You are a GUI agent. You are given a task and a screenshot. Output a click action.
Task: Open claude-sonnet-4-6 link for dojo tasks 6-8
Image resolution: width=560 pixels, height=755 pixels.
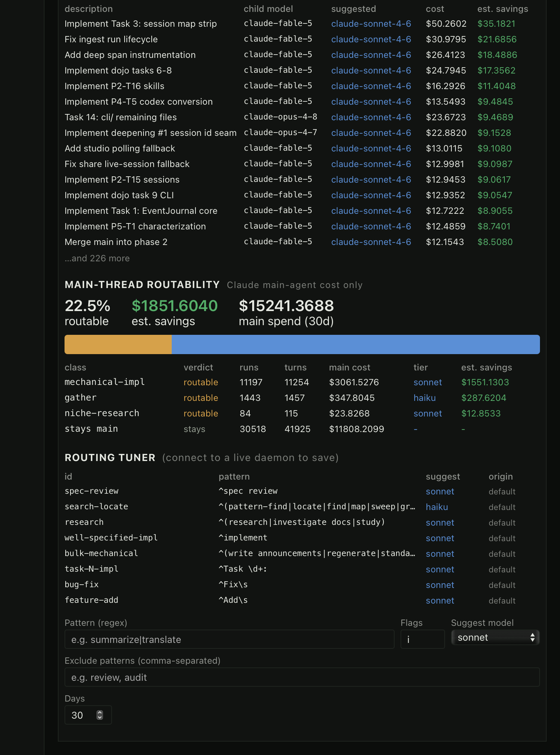tap(371, 71)
